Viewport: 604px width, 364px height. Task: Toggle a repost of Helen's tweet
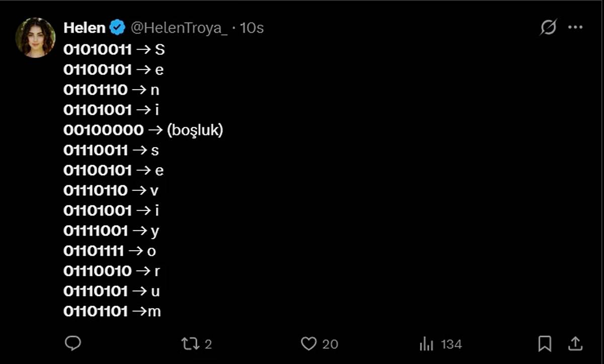pos(191,344)
